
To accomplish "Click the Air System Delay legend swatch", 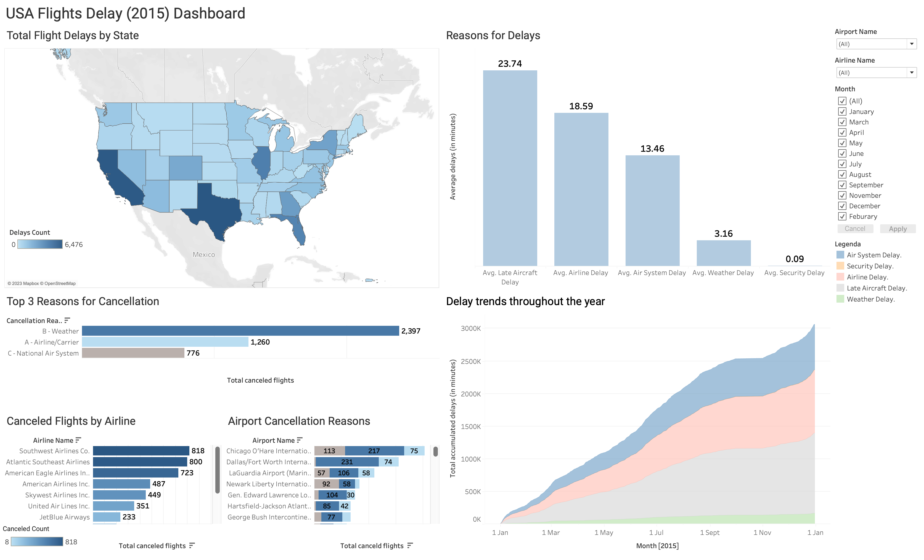I will point(840,255).
